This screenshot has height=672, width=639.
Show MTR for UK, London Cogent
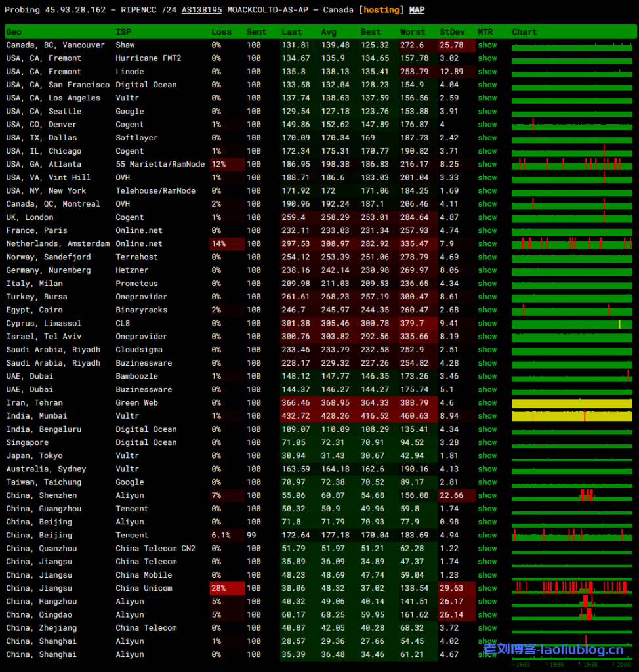(x=487, y=217)
